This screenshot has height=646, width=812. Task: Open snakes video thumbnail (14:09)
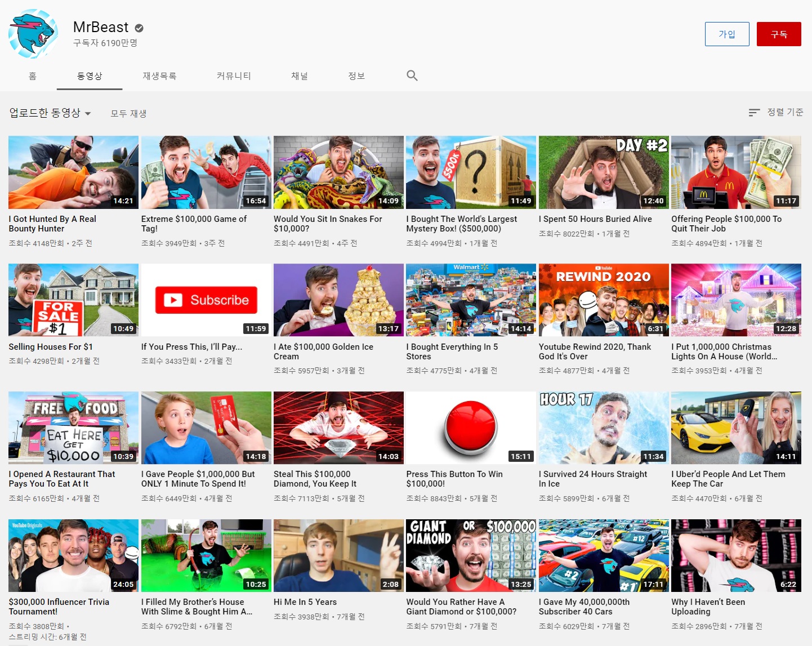[338, 172]
